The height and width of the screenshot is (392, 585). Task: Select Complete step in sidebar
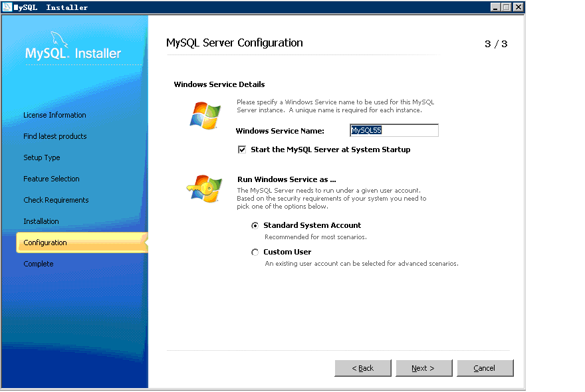pyautogui.click(x=38, y=264)
